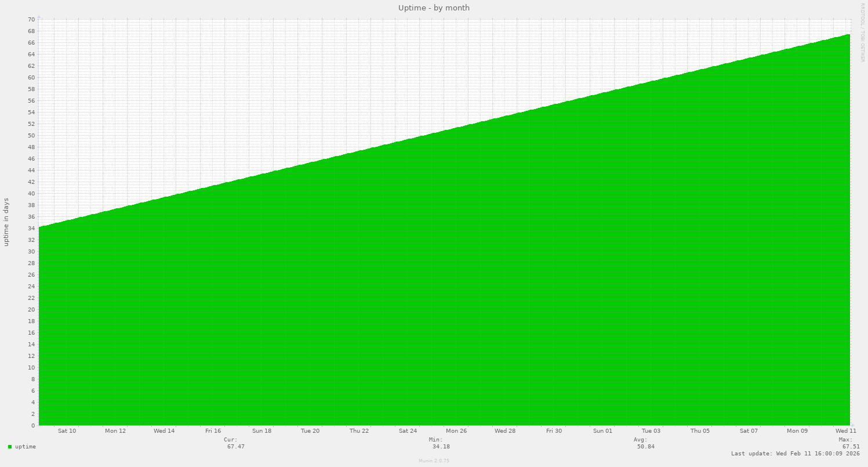Select the 'Wed 14' date label
Viewport: 868px width, 467px height.
(x=164, y=430)
